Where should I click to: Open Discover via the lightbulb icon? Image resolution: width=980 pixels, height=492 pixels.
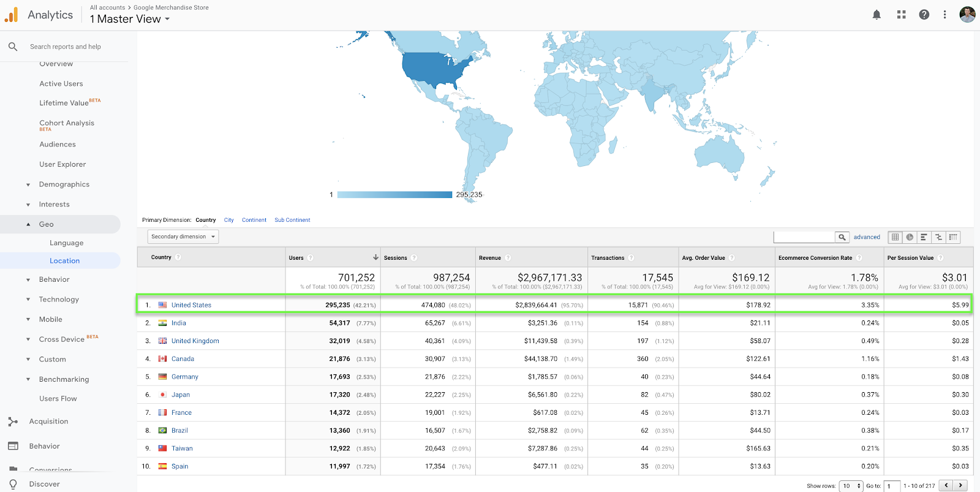coord(13,484)
